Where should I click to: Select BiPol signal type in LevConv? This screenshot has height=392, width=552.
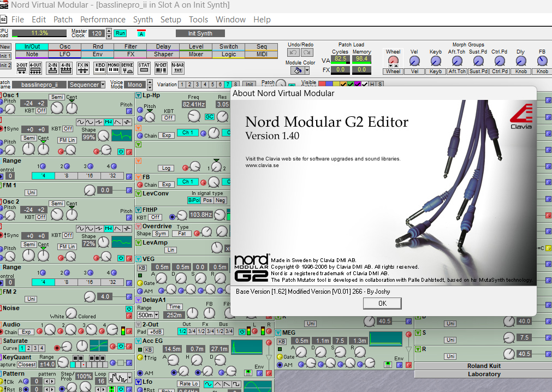[x=194, y=200]
